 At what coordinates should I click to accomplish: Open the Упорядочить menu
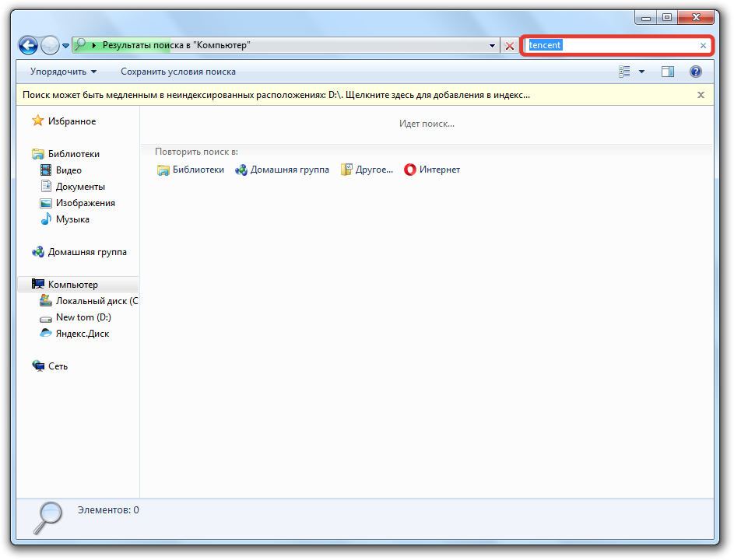[63, 72]
